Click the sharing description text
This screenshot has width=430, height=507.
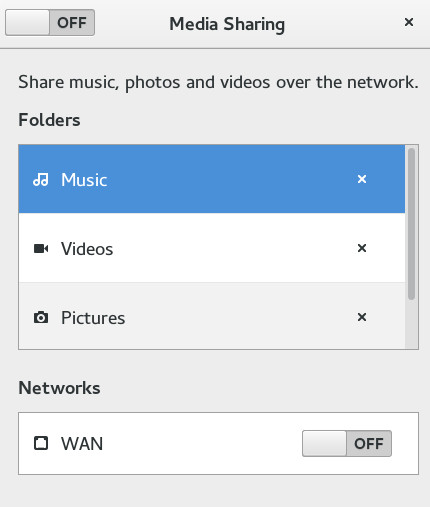coord(218,82)
